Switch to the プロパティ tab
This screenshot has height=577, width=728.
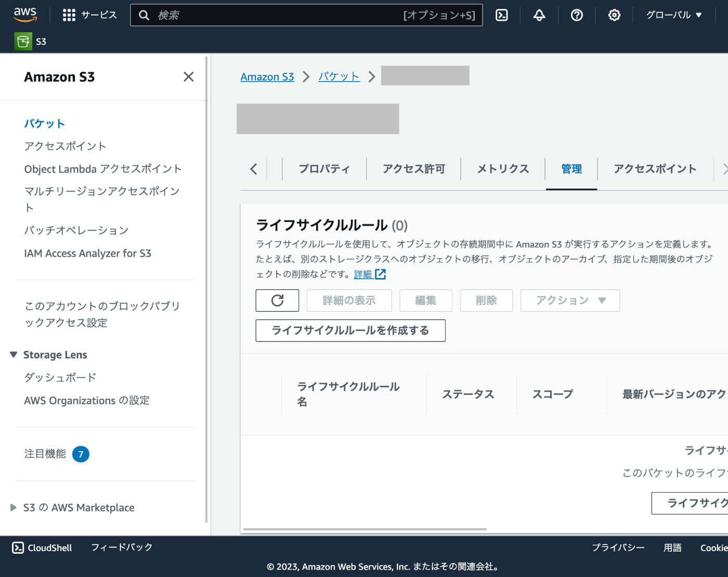[324, 169]
